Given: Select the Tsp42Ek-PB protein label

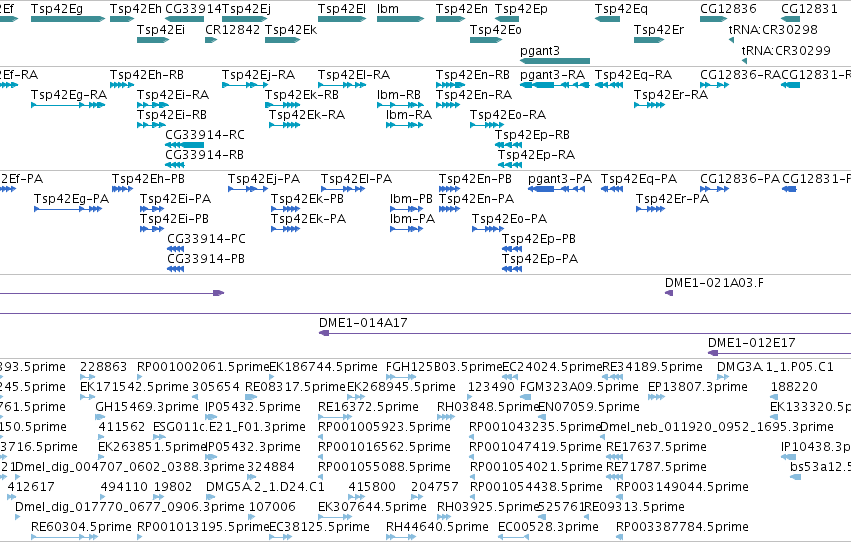Looking at the screenshot, I should pos(307,199).
